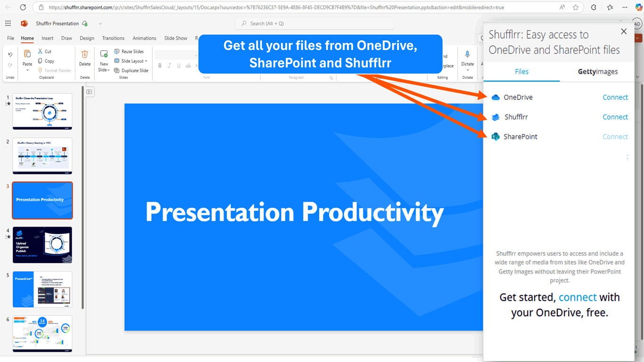This screenshot has width=644, height=362.
Task: Reload the browser page
Action: coord(23,8)
